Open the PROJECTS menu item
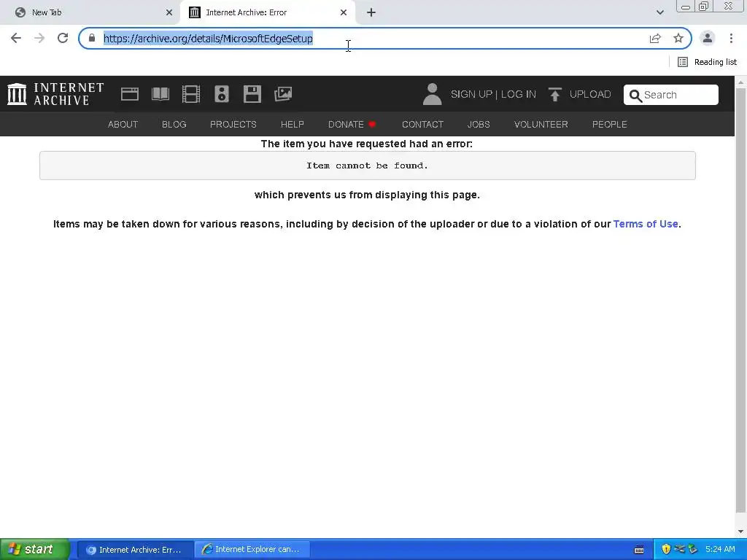The image size is (747, 560). [233, 124]
